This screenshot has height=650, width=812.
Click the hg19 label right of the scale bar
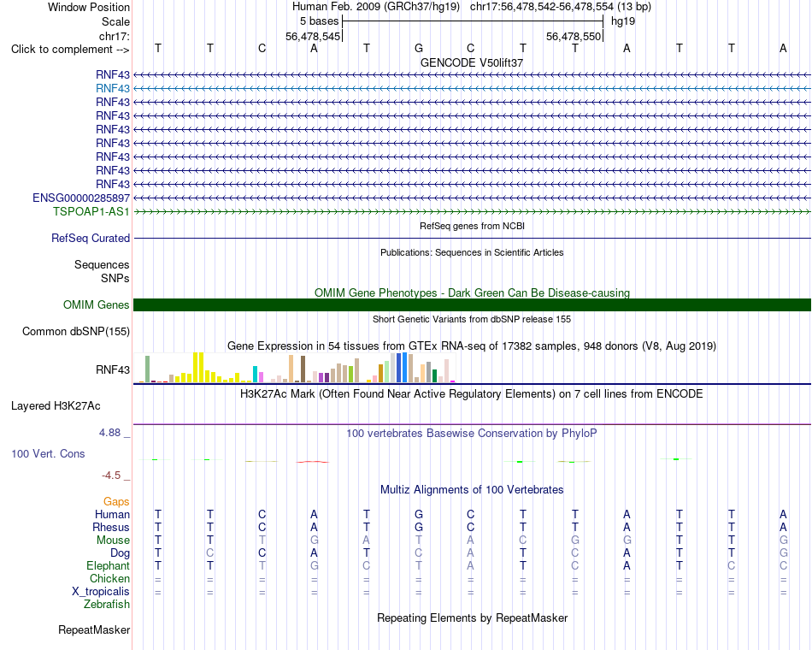[623, 21]
